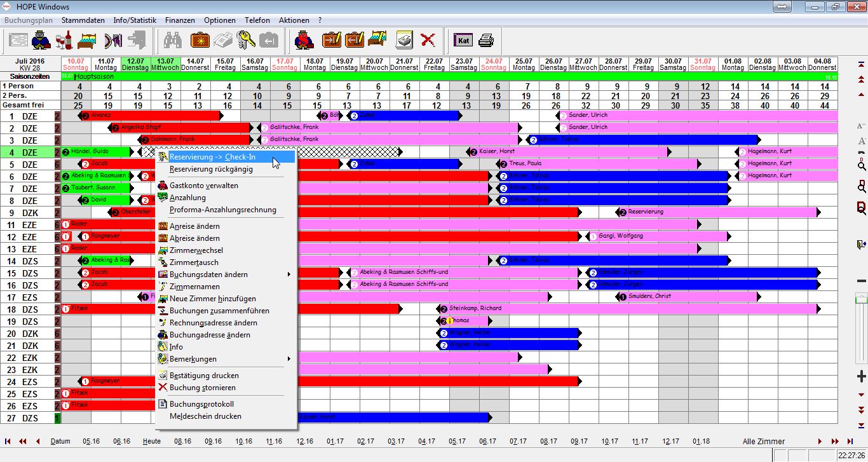
Task: Click the Gangl, Wolfgang reservation bar
Action: pos(658,236)
